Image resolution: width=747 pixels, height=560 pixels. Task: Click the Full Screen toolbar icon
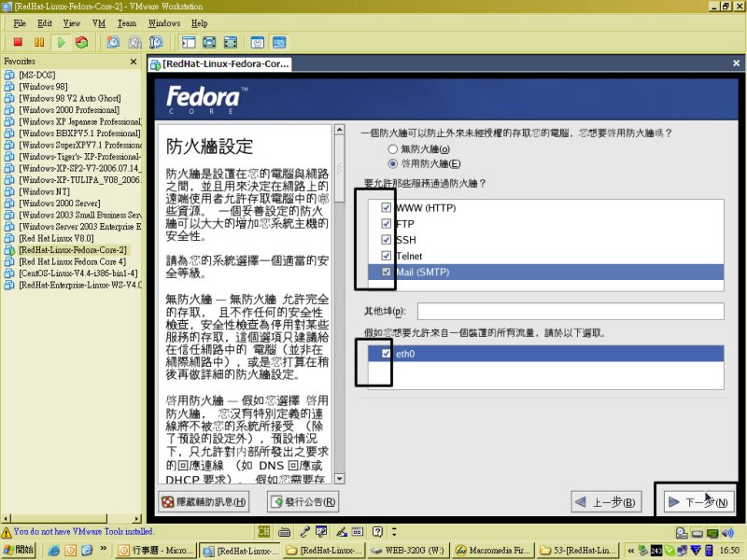coord(209,42)
